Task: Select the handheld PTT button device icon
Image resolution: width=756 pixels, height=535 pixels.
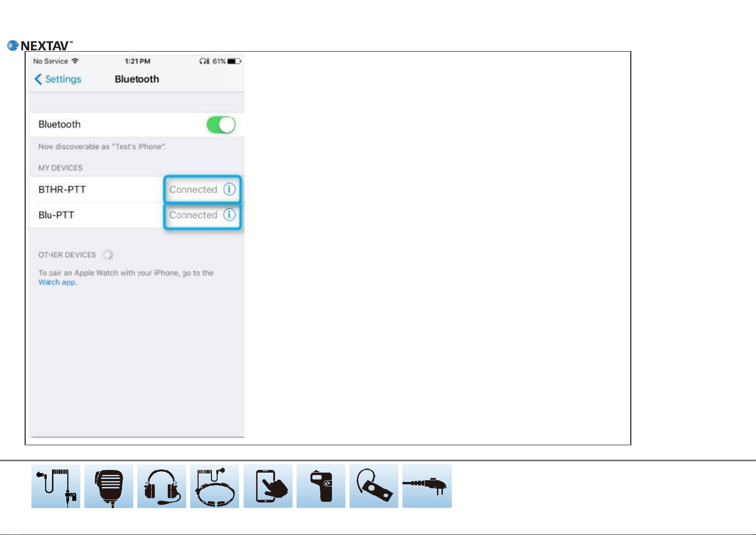Action: click(321, 486)
